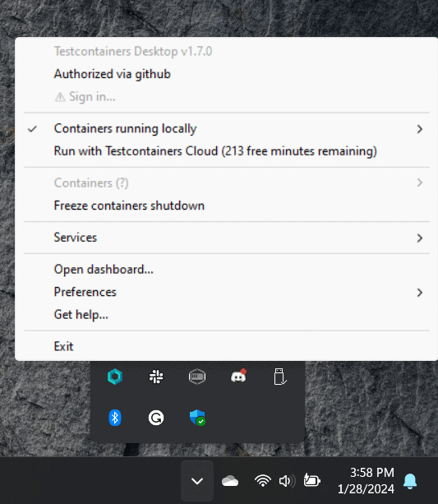Image resolution: width=438 pixels, height=504 pixels.
Task: Click the Testcontainers Desktop tray icon
Action: (115, 377)
